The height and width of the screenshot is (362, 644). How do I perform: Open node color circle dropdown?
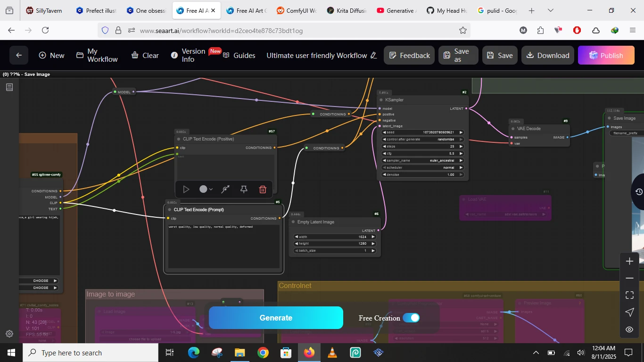tap(206, 189)
